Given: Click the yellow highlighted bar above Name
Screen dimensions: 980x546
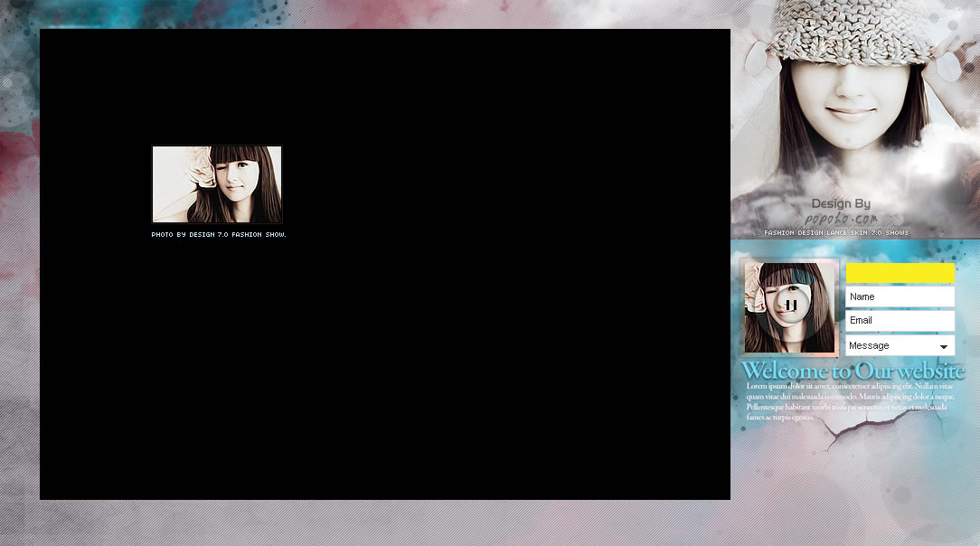Looking at the screenshot, I should [x=900, y=274].
